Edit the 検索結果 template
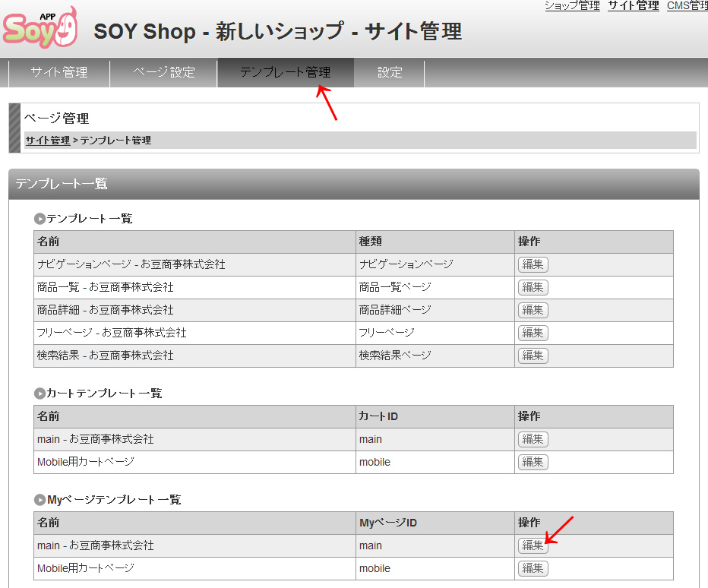708x588 pixels. (x=533, y=356)
